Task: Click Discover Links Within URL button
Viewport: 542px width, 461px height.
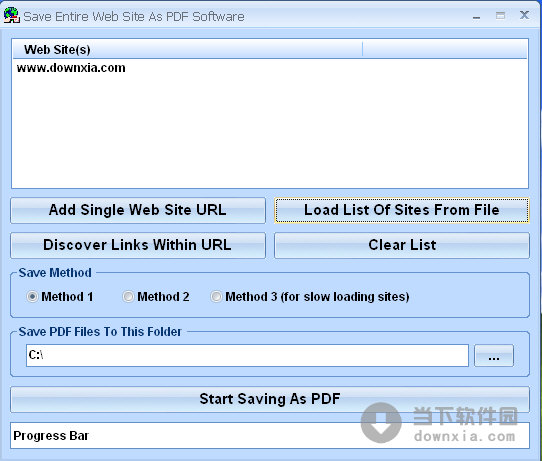Action: coord(138,245)
